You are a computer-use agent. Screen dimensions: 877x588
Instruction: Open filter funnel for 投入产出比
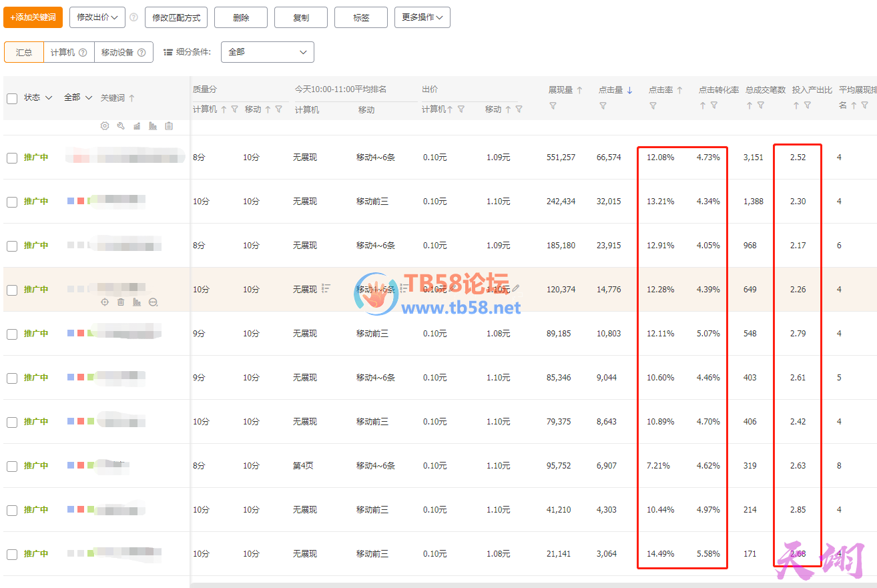[x=808, y=105]
